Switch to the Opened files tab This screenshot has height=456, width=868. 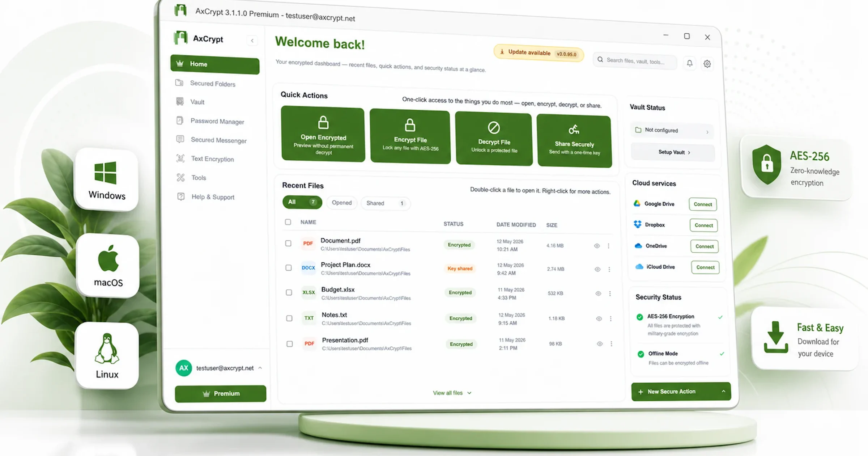[x=342, y=203]
